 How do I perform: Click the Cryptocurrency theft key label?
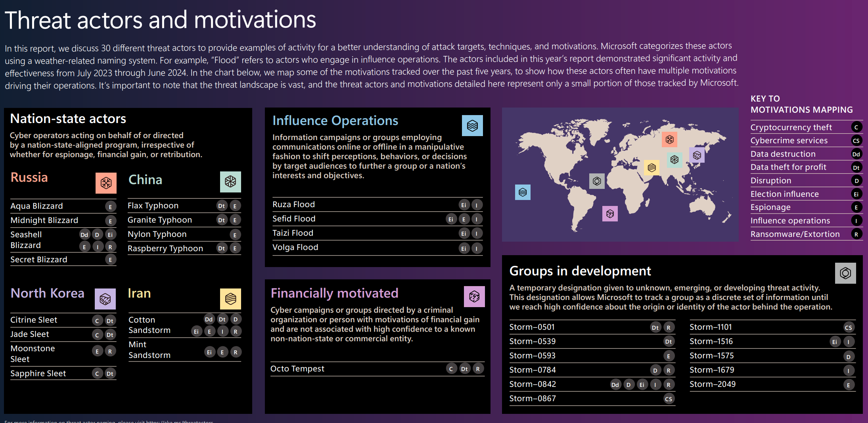(x=791, y=127)
